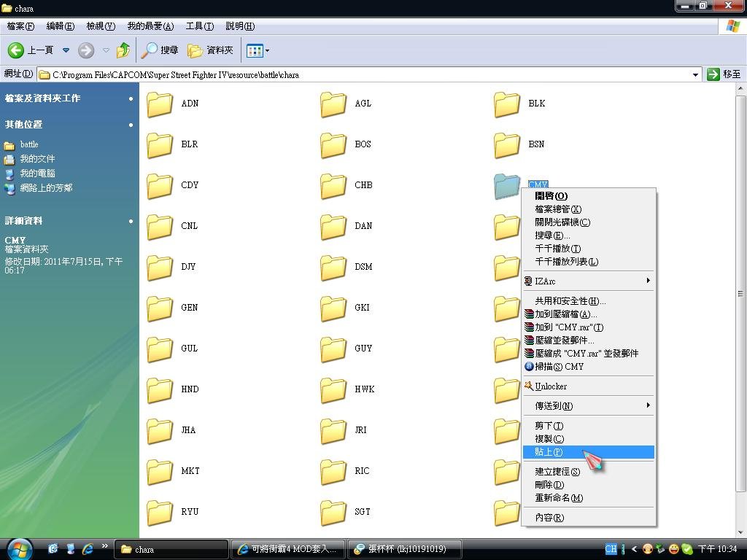
Task: Open the ADN folder icon
Action: tap(160, 104)
